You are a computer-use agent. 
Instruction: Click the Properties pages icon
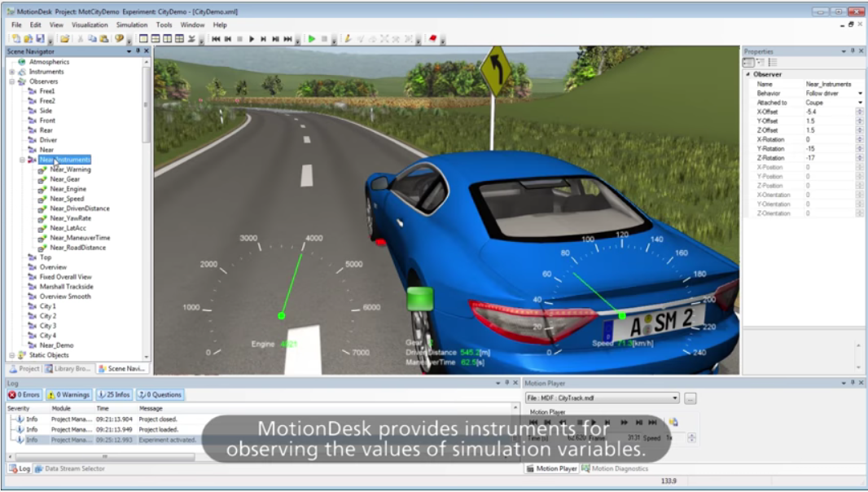point(773,63)
